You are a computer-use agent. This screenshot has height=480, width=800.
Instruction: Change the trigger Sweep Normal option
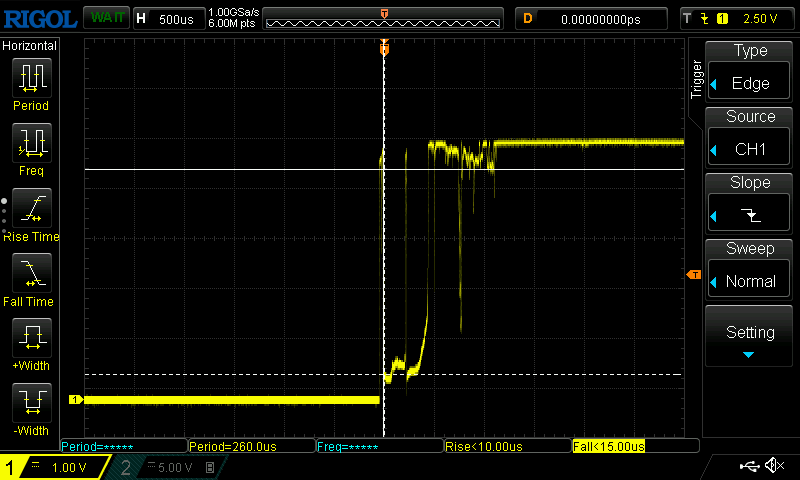[750, 268]
